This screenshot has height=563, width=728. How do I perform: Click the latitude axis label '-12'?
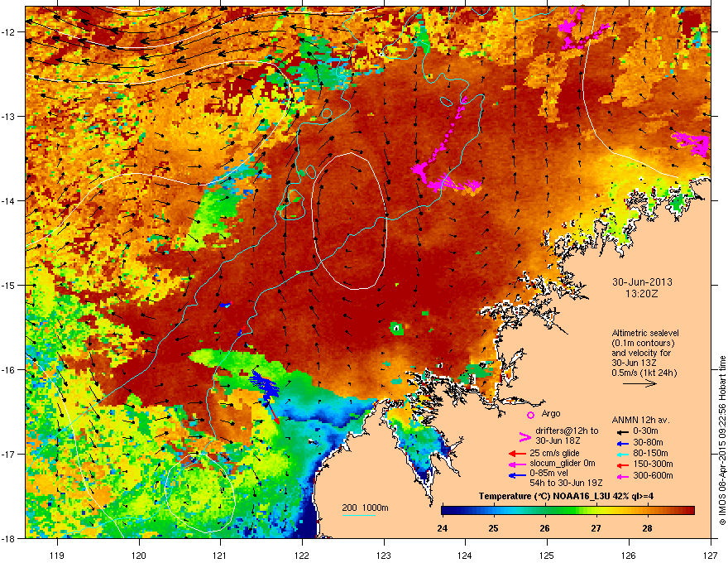(x=8, y=31)
